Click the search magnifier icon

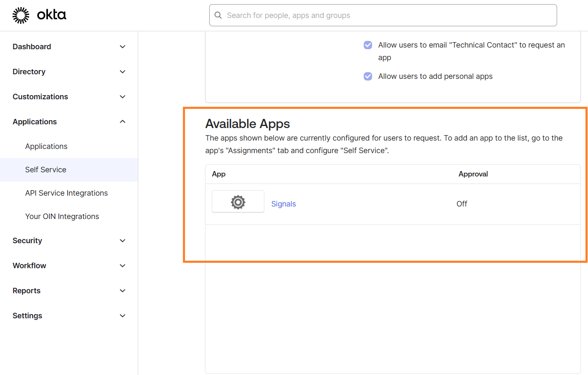point(218,15)
